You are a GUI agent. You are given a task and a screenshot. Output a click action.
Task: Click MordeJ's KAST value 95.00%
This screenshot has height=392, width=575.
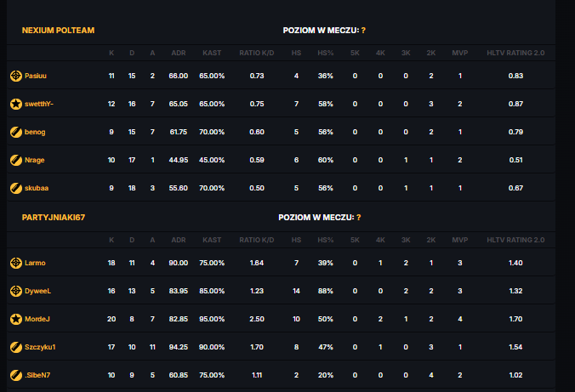pos(212,319)
